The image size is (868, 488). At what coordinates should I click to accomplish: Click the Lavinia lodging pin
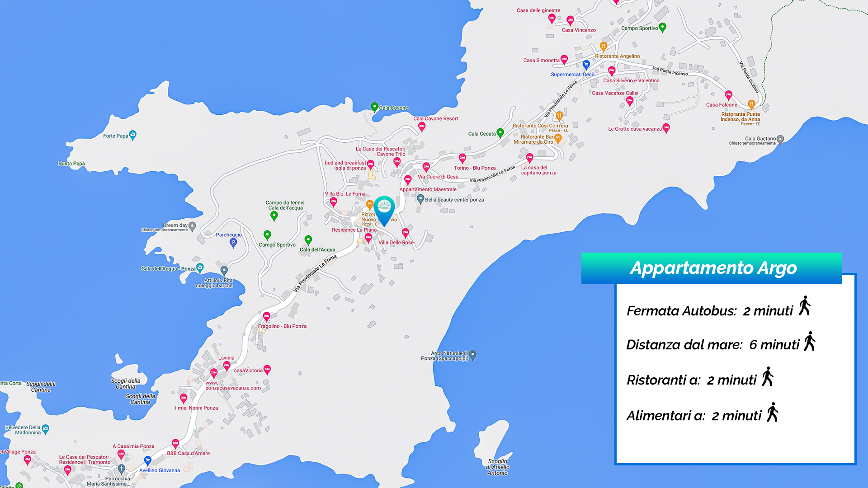coord(227,366)
